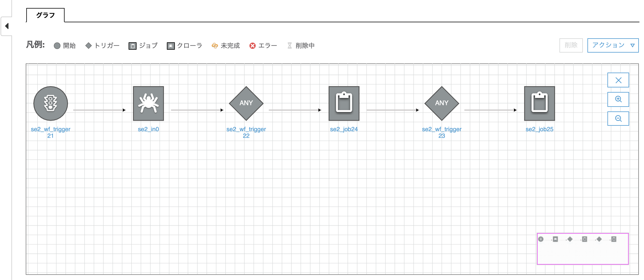This screenshot has height=280, width=644.
Task: Select the se2_in0 crawler spider icon
Action: [x=148, y=103]
